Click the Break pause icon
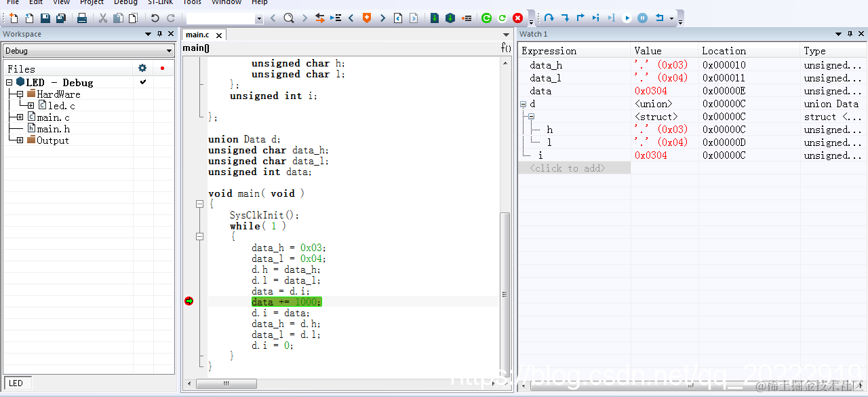This screenshot has height=397, width=868. pyautogui.click(x=643, y=18)
